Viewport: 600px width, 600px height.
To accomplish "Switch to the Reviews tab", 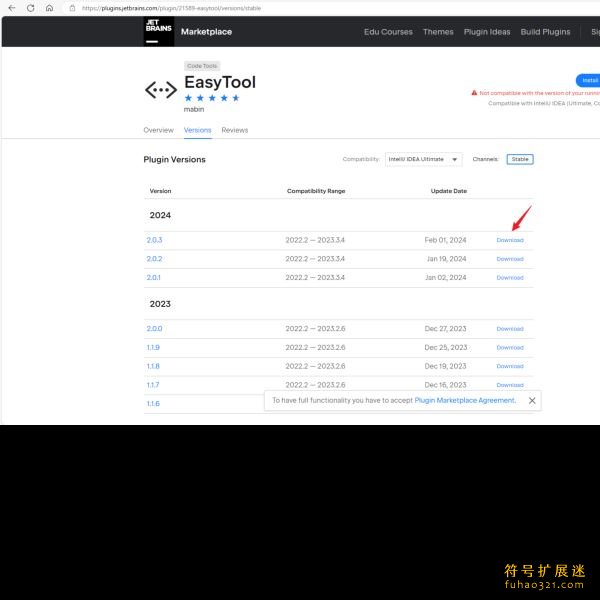I will pyautogui.click(x=235, y=130).
